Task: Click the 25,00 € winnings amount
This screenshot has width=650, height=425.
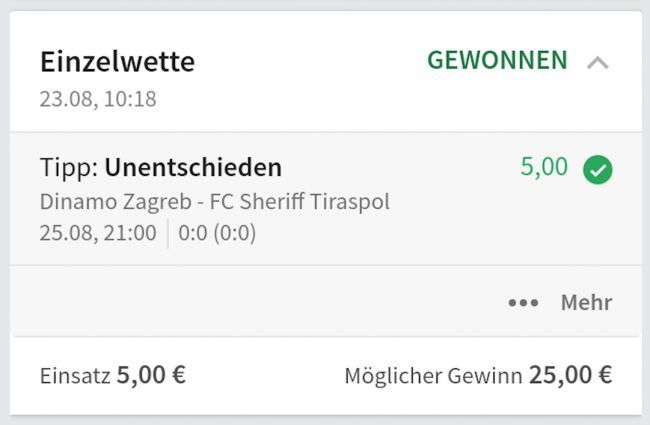Action: tap(570, 376)
